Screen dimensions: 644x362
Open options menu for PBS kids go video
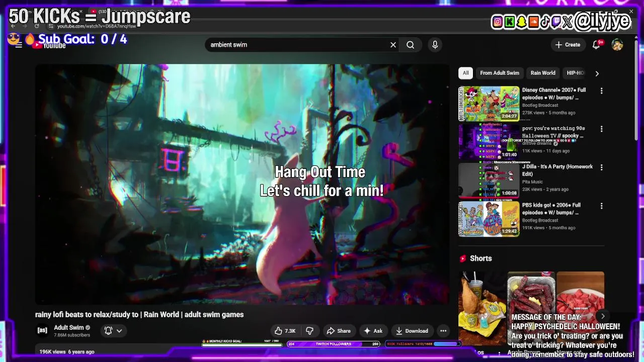601,206
